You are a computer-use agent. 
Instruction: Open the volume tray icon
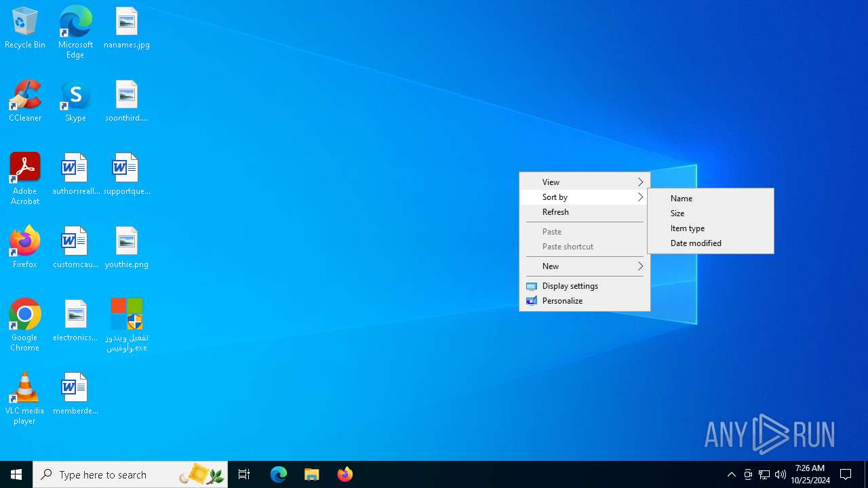[x=781, y=474]
